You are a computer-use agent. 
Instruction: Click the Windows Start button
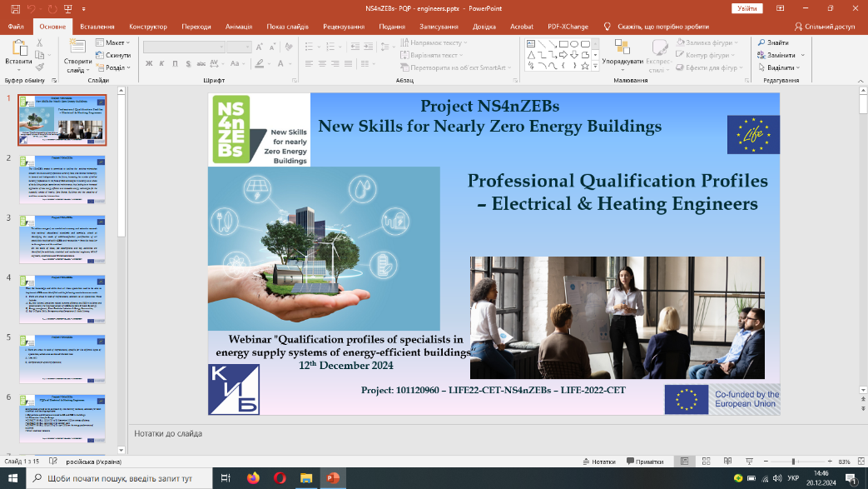(12, 478)
